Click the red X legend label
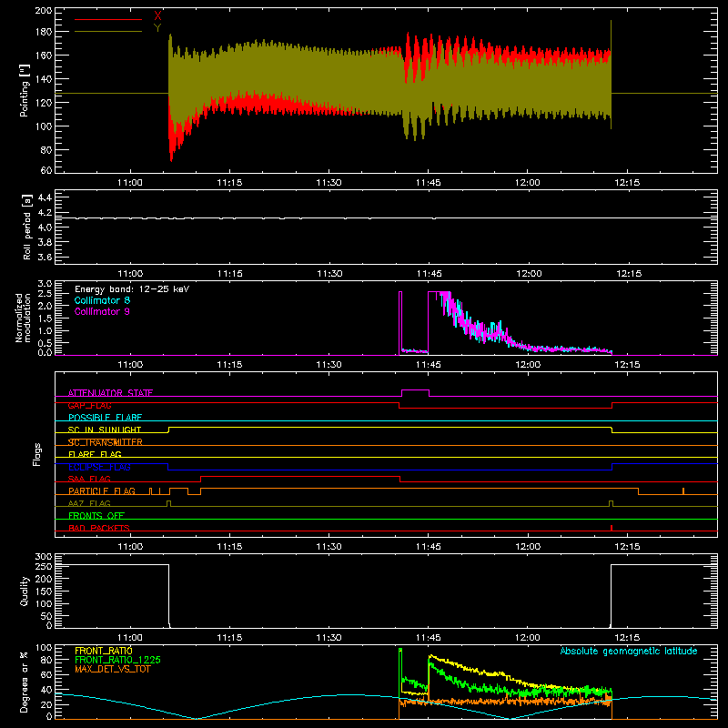 (157, 16)
